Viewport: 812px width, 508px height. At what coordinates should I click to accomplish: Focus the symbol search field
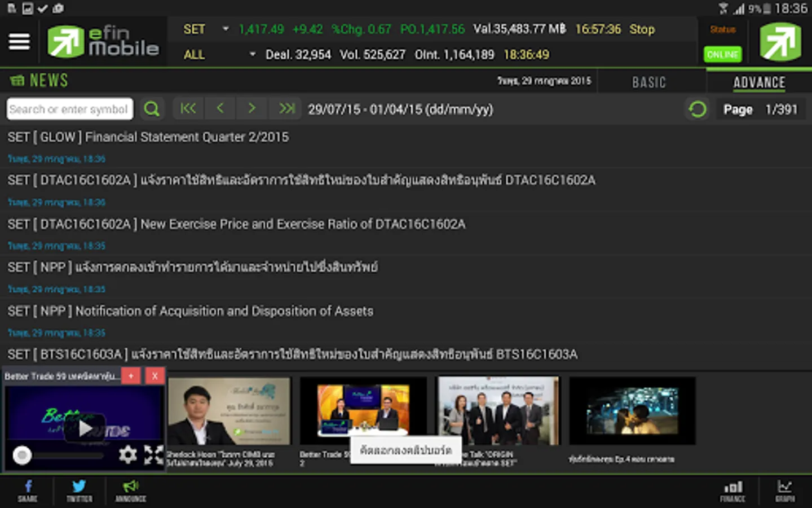click(70, 109)
